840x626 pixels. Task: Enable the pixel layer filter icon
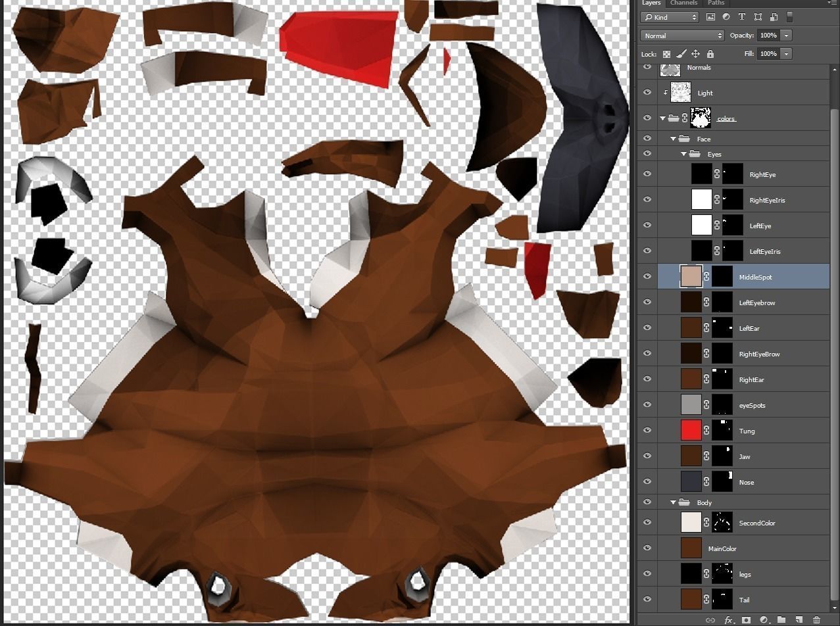(710, 17)
